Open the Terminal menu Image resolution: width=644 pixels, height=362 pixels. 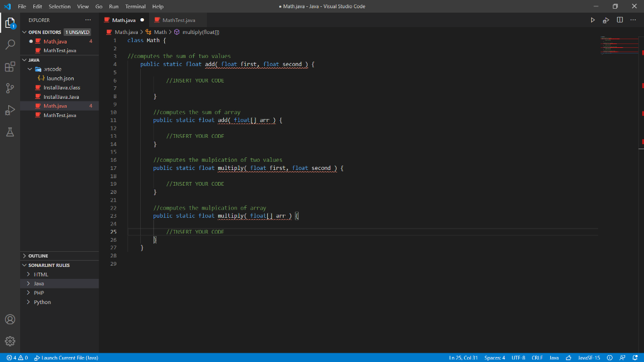[x=135, y=6]
